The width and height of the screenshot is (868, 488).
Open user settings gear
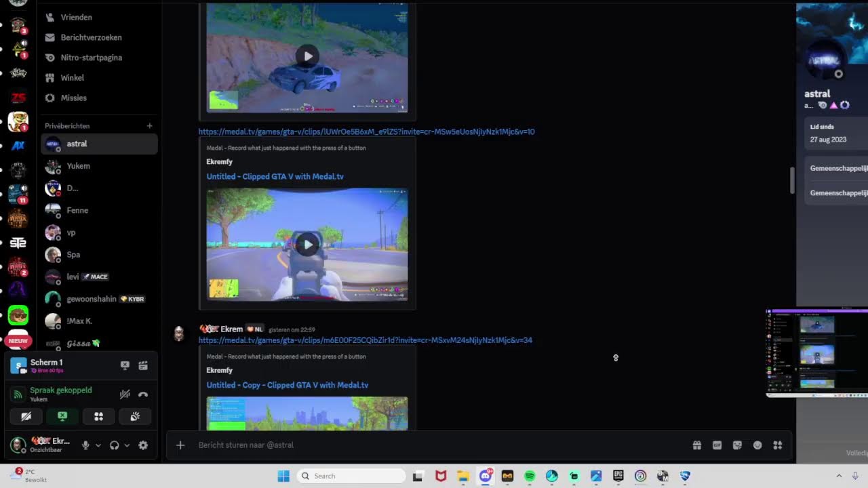coord(143,445)
